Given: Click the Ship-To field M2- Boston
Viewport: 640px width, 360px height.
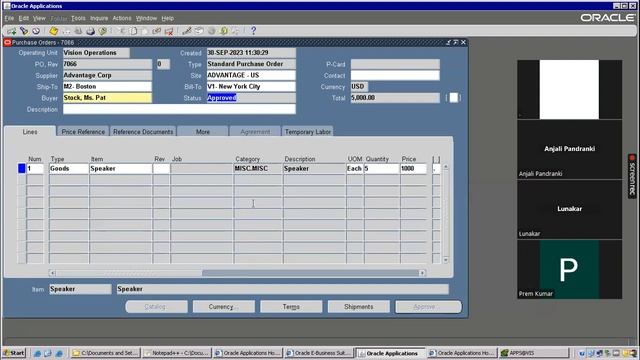Looking at the screenshot, I should pyautogui.click(x=107, y=87).
